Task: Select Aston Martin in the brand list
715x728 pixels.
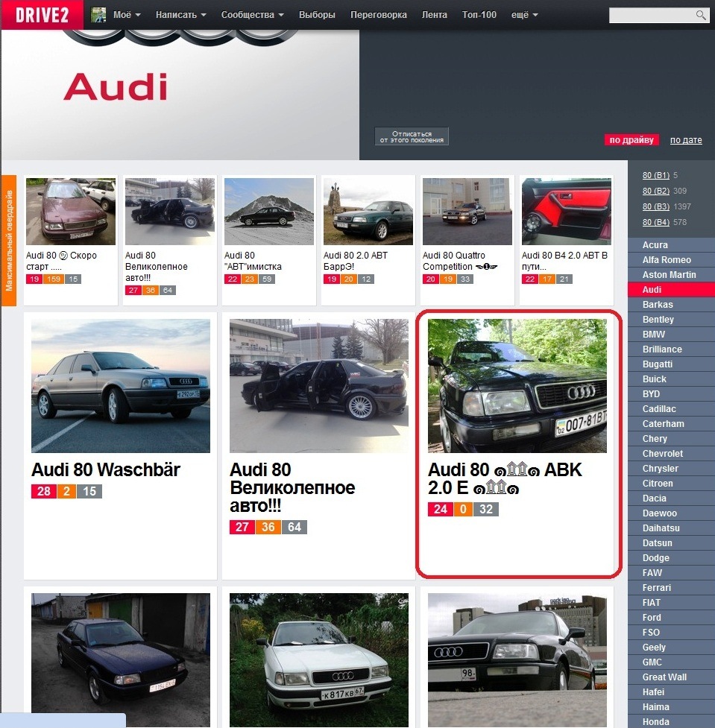Action: [671, 275]
